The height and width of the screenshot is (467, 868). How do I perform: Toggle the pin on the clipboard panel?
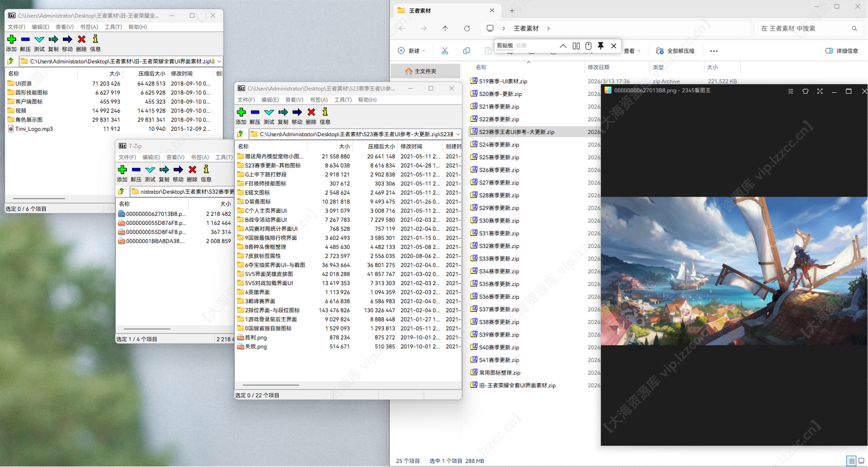click(x=601, y=46)
